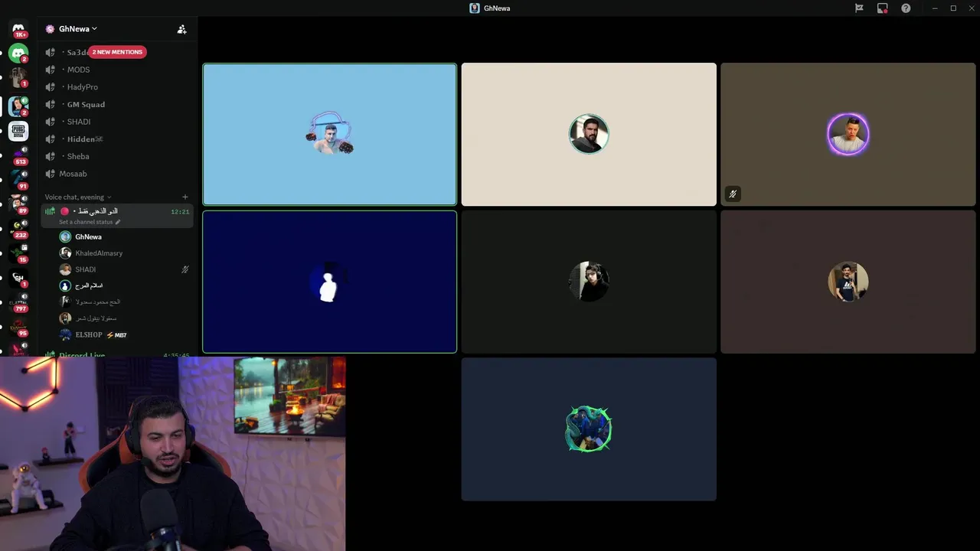Click the muted mic badge on the olive video tile

[733, 194]
